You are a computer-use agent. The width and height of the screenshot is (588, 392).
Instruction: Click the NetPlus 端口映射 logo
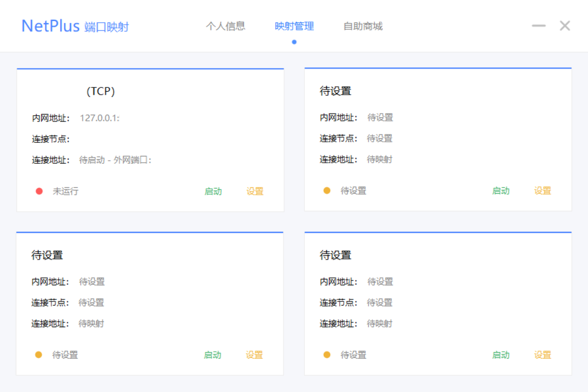[75, 26]
